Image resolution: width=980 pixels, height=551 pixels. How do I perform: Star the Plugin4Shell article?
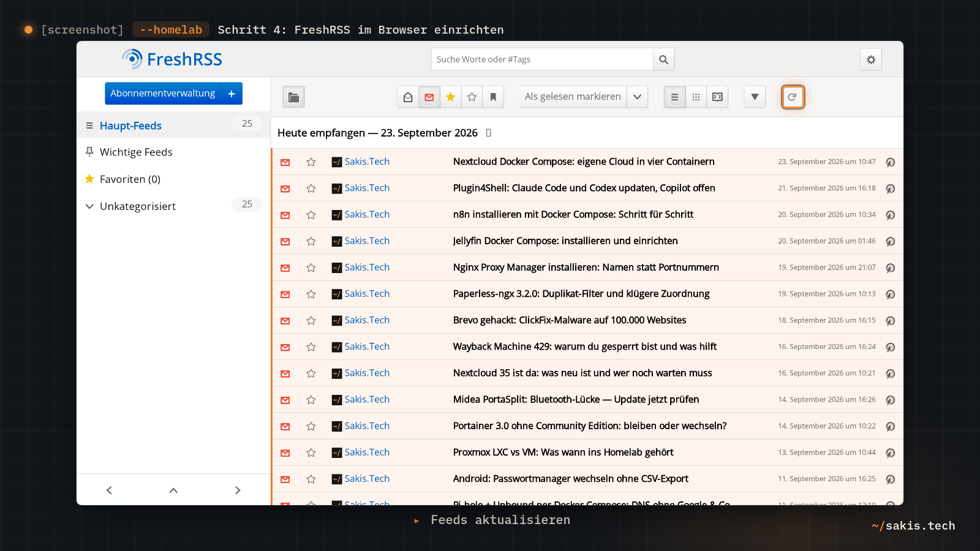[311, 189]
